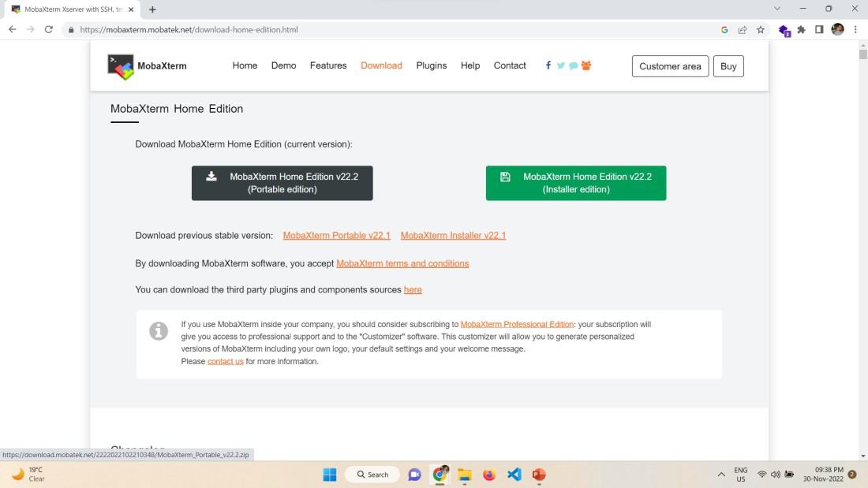This screenshot has width=868, height=488.
Task: Click the address bar URL
Action: coord(189,30)
